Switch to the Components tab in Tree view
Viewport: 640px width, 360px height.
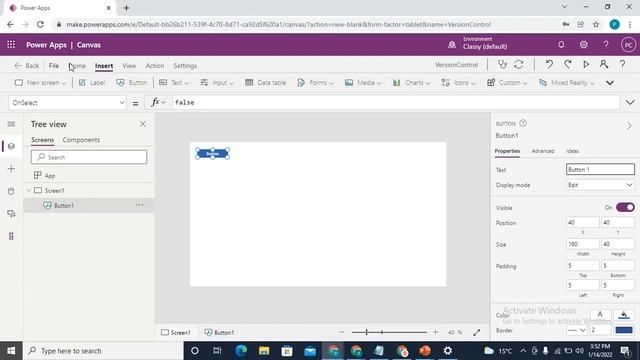81,140
